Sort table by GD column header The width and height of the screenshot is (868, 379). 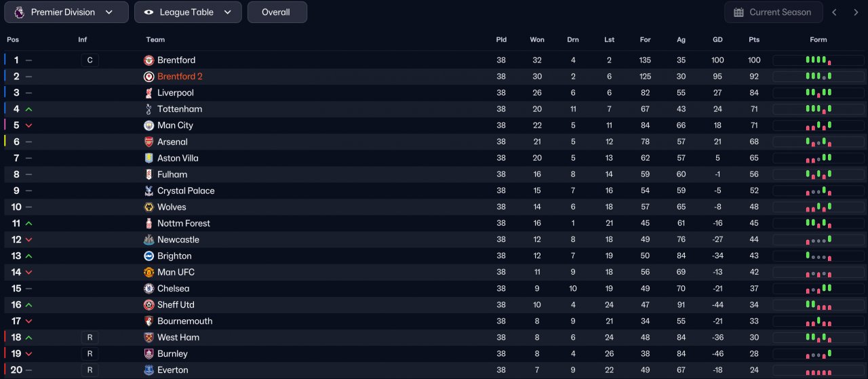(x=717, y=40)
